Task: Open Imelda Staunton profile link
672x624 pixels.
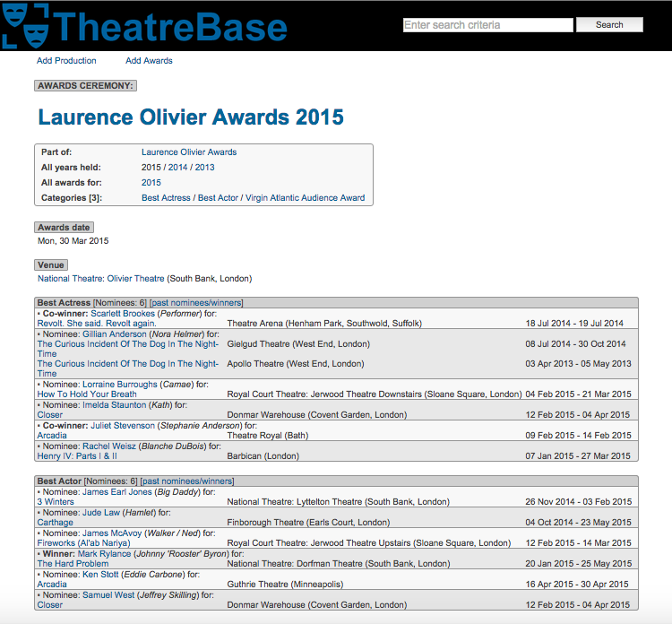Action: coord(115,405)
